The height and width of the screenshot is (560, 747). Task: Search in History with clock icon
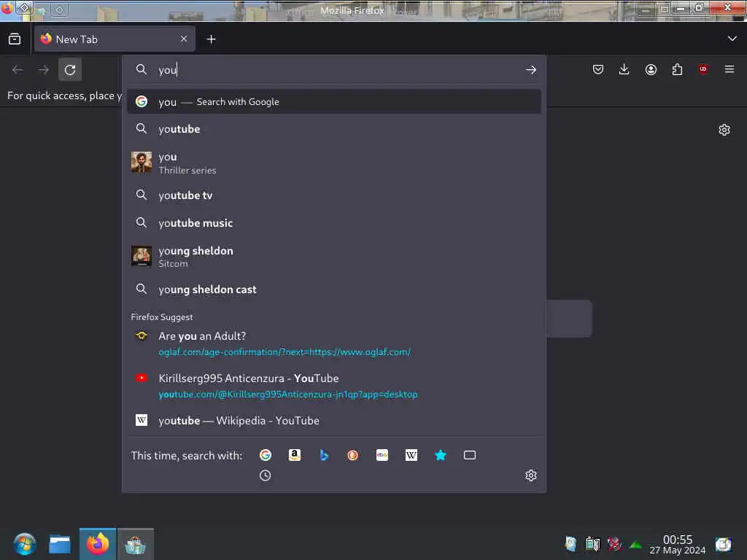point(266,475)
